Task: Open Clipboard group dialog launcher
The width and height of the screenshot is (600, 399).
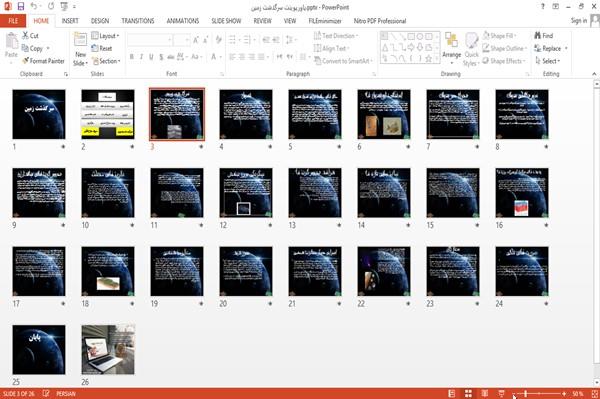Action: (66, 74)
